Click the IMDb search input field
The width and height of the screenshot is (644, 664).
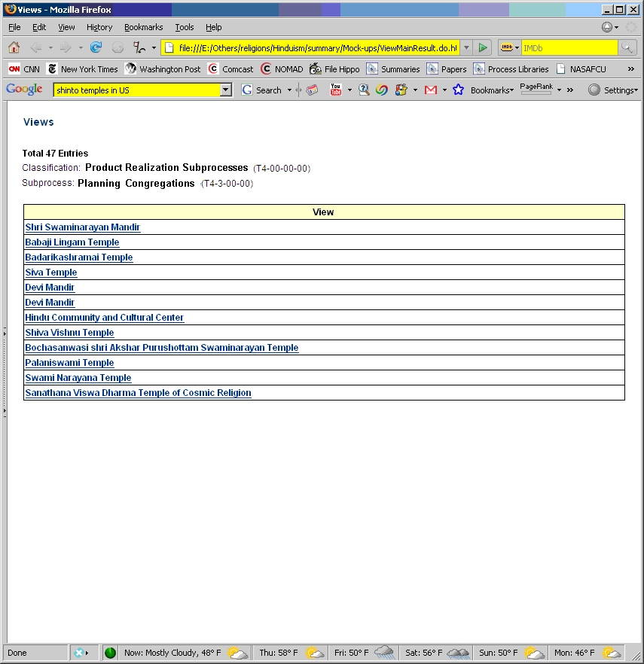click(569, 48)
